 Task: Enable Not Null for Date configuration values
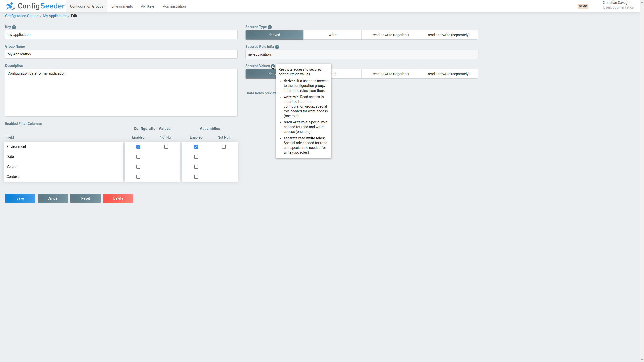166,156
